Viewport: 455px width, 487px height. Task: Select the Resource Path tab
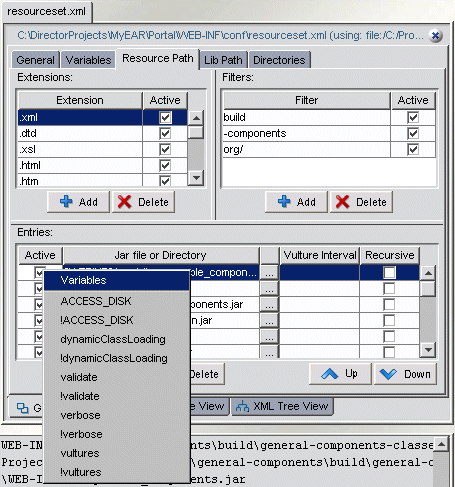click(158, 58)
